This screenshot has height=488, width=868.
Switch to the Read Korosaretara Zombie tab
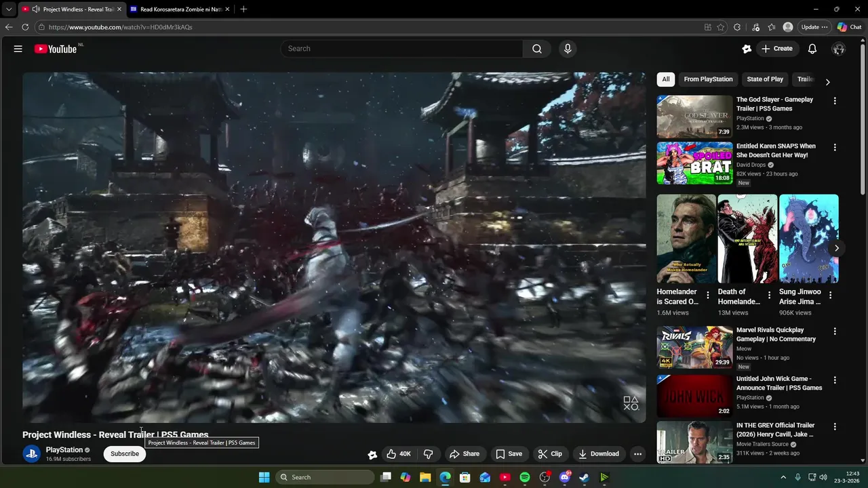pyautogui.click(x=178, y=9)
